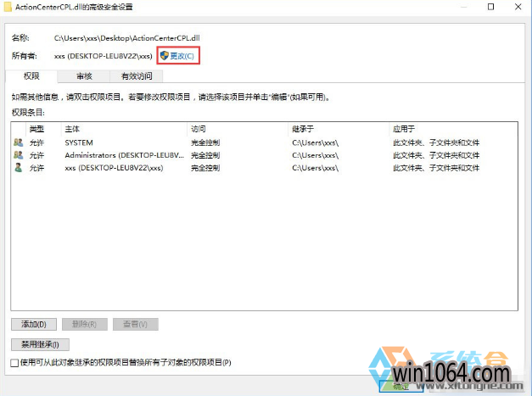Viewport: 532px width, 396px height.
Task: Click 完全控制 in the SYSTEM row
Action: 205,142
